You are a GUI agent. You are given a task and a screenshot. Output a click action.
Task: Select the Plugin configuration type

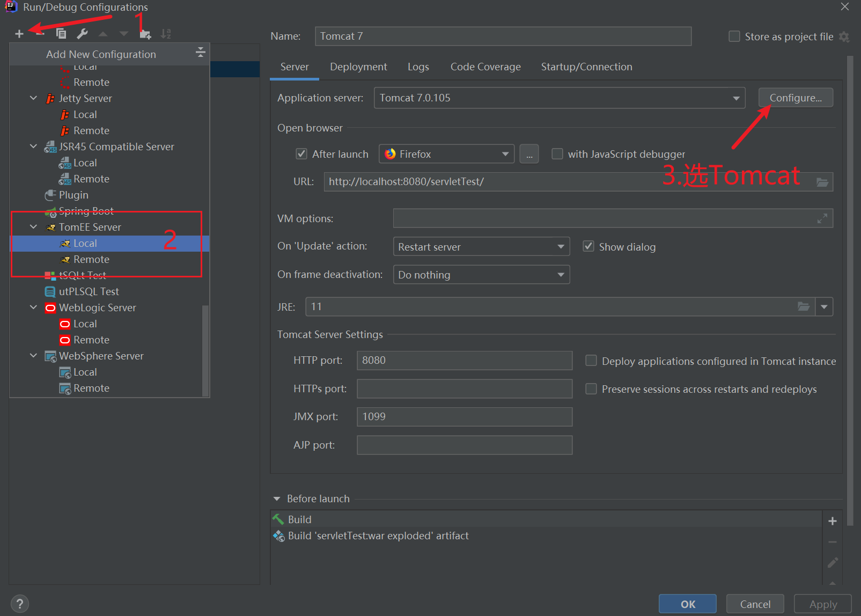click(73, 195)
